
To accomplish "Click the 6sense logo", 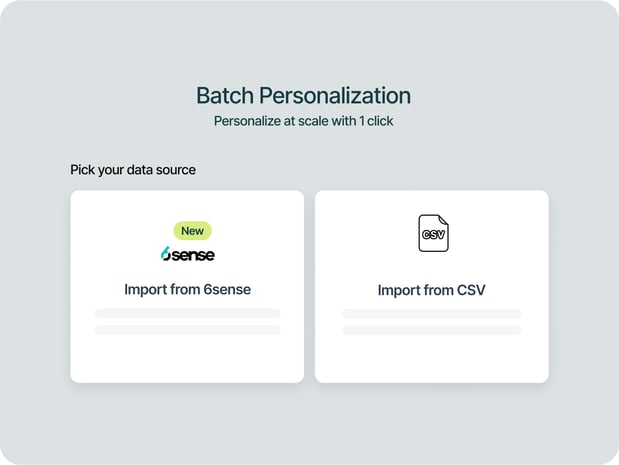I will click(187, 254).
